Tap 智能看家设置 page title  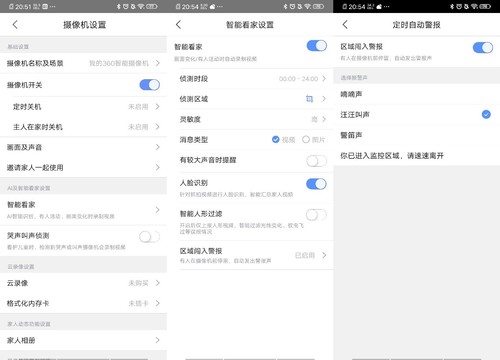pos(250,25)
